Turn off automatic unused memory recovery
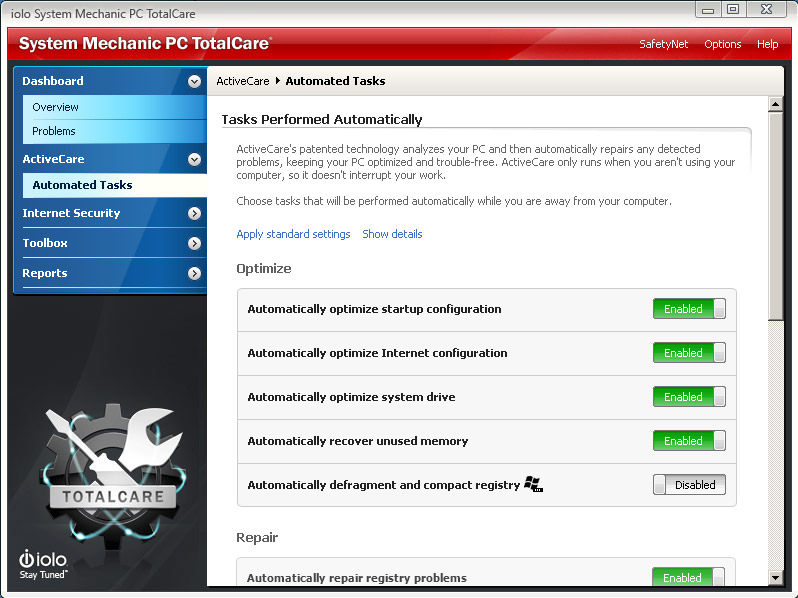Screen dimensions: 798x598 [x=689, y=441]
